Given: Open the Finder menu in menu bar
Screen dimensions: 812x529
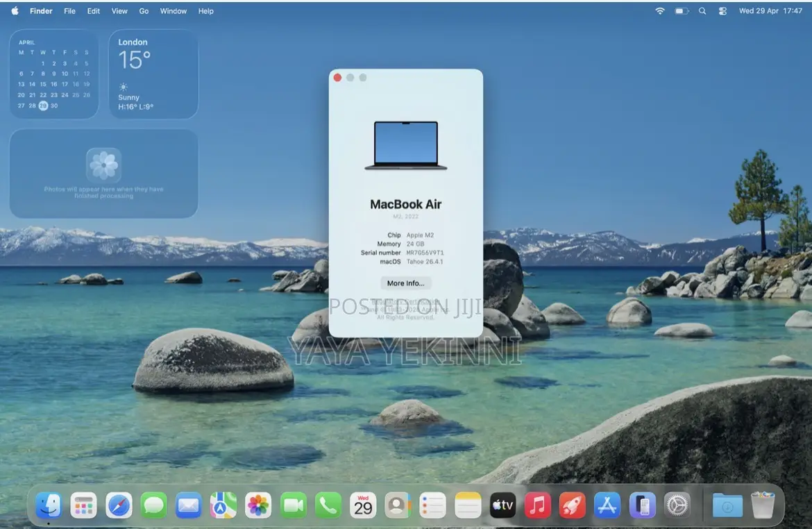Looking at the screenshot, I should point(41,11).
